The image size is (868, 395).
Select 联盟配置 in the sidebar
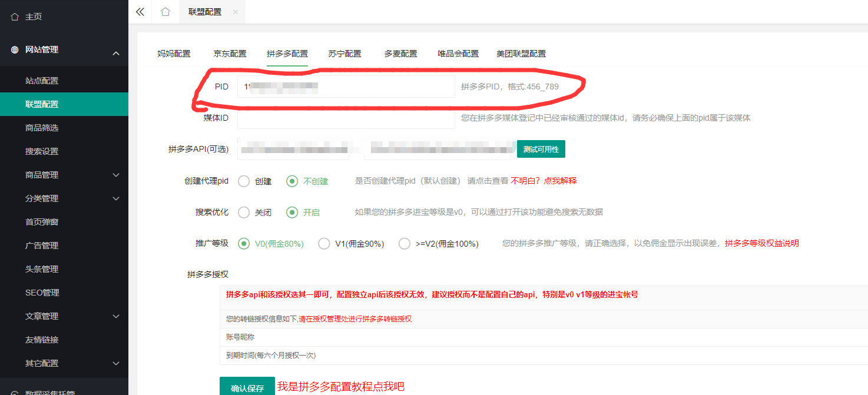pos(64,104)
